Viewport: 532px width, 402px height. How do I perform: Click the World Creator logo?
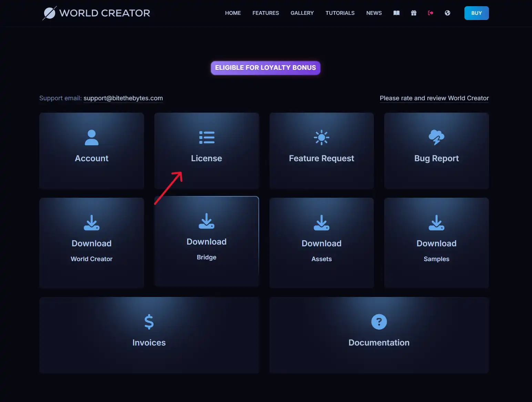pos(96,13)
